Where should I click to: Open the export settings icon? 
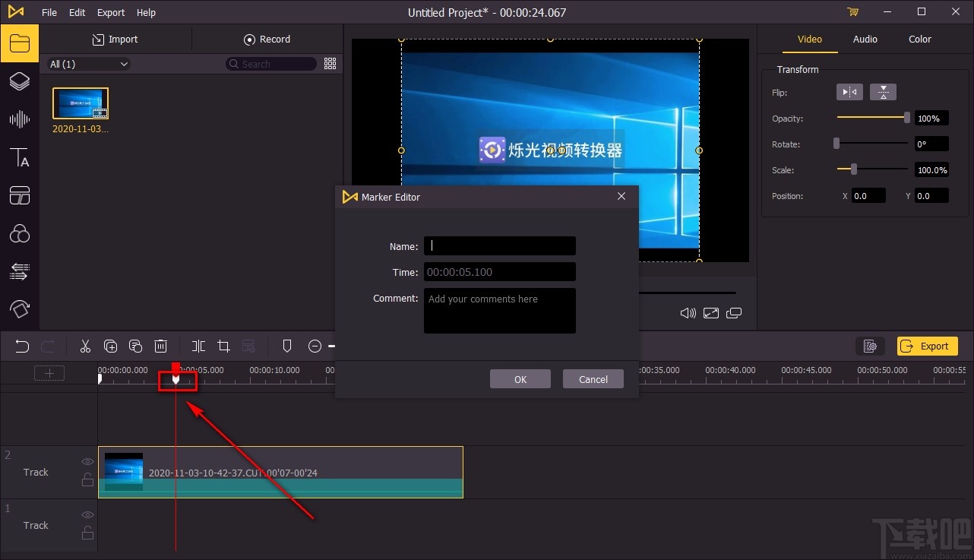tap(870, 346)
